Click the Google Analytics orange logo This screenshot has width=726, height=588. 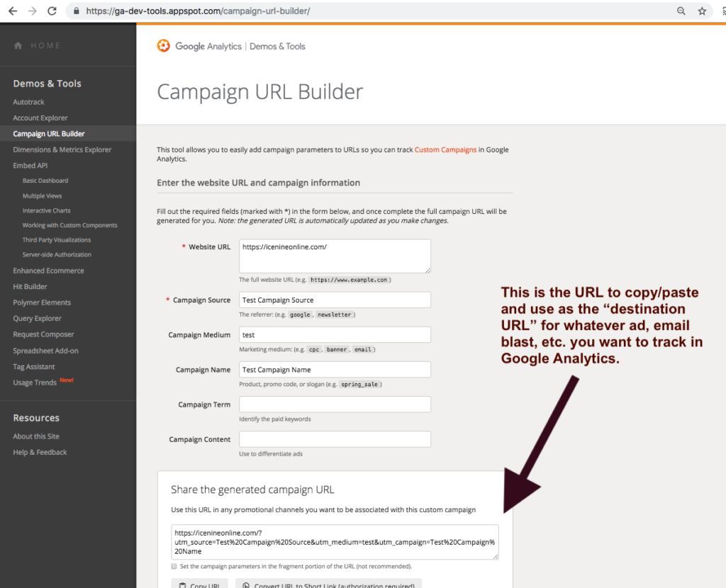[164, 46]
